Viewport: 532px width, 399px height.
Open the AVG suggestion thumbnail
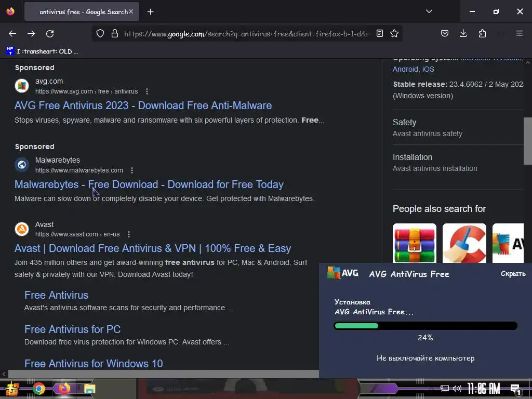(x=508, y=243)
